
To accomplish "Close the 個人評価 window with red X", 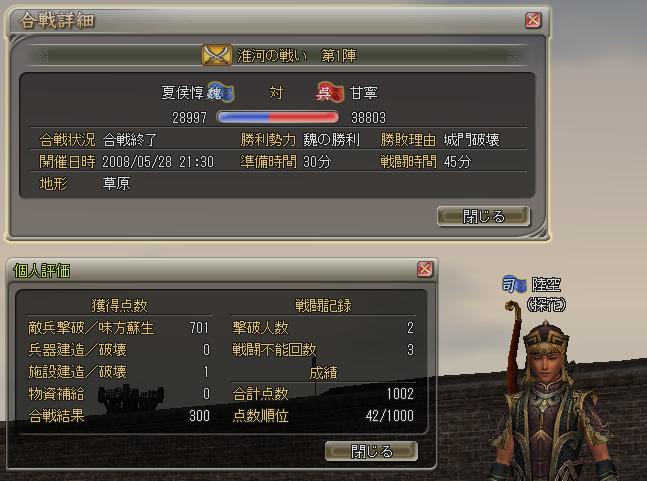I will pyautogui.click(x=425, y=269).
